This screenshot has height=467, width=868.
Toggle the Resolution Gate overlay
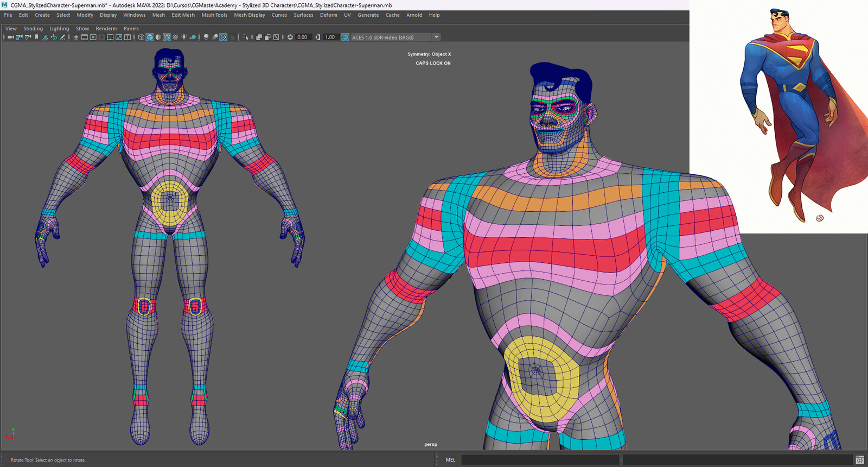point(93,37)
